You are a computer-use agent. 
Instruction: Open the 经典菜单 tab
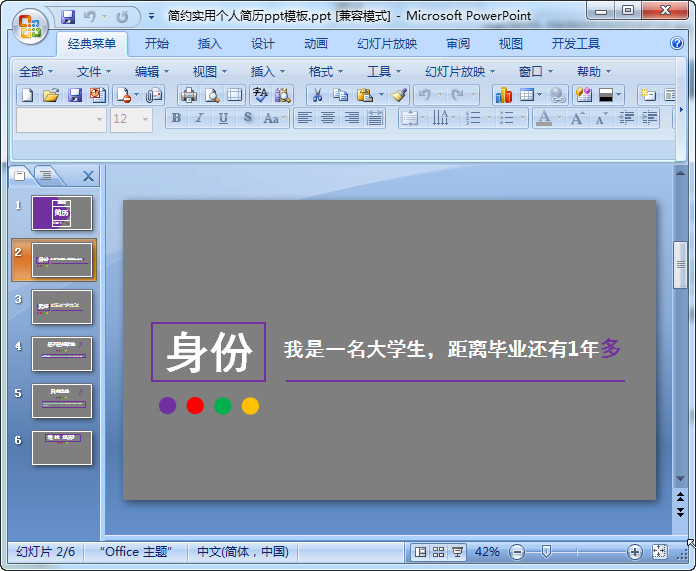pos(92,44)
